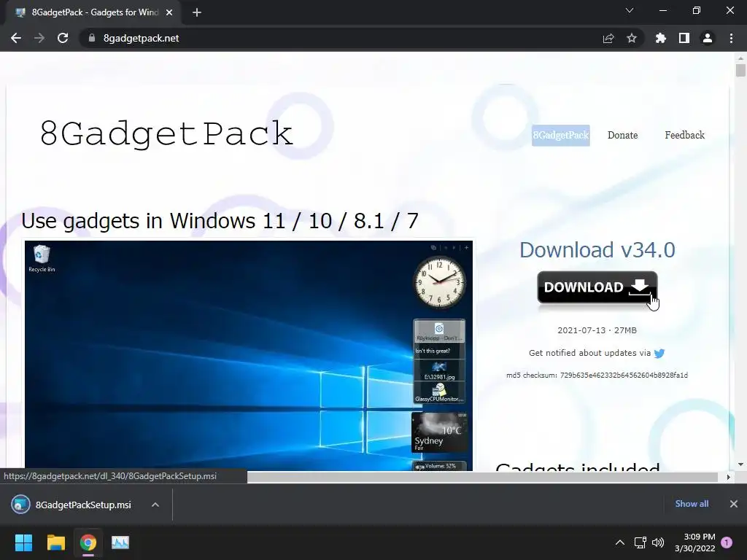Open the Feedback page link
Image resolution: width=747 pixels, height=560 pixels.
[x=684, y=135]
